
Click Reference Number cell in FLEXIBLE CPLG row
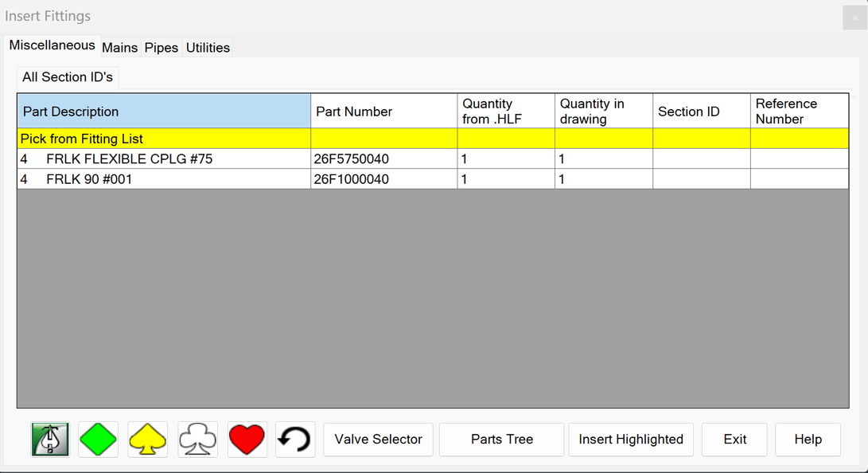[x=800, y=159]
